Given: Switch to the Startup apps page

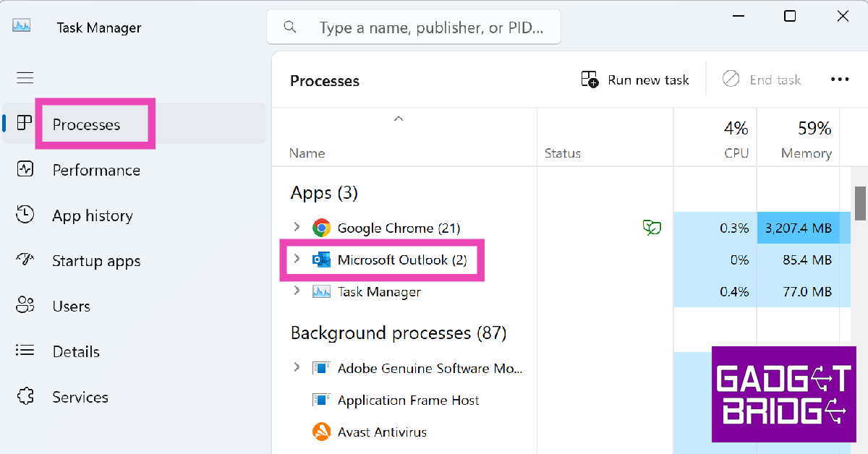Looking at the screenshot, I should pos(95,262).
